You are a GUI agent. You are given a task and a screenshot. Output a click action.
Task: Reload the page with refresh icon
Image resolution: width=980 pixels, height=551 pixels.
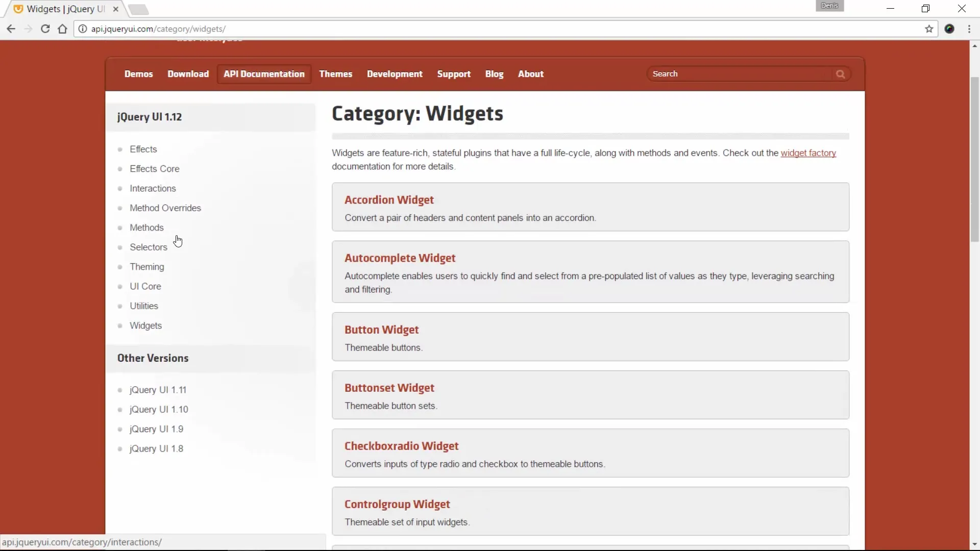point(45,29)
